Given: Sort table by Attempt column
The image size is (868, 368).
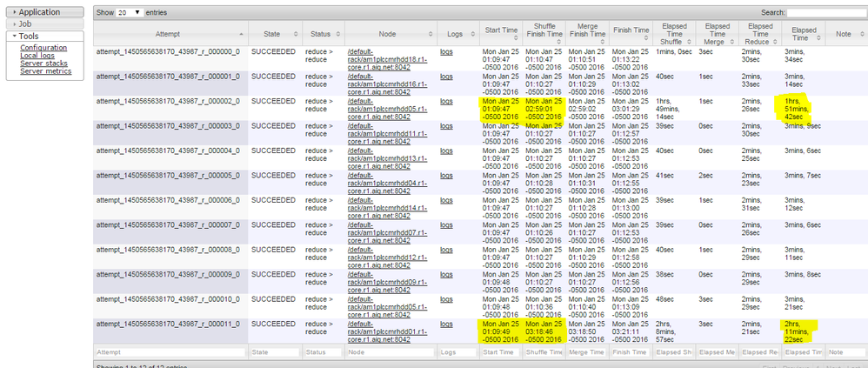Looking at the screenshot, I should (x=170, y=34).
